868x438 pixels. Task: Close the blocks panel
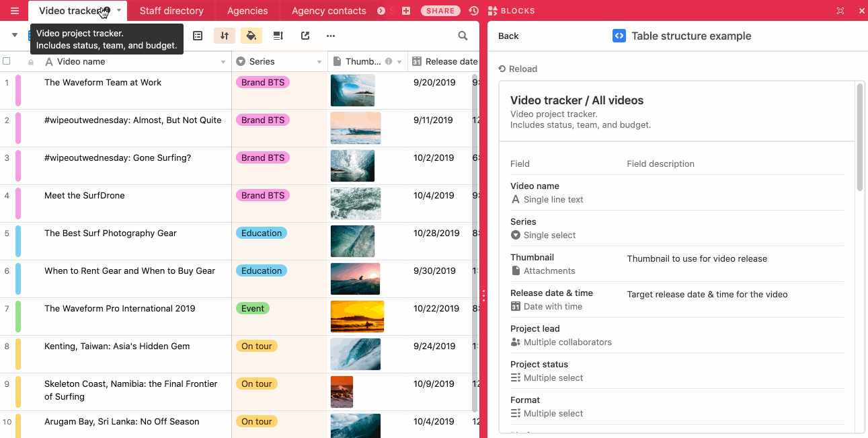862,11
